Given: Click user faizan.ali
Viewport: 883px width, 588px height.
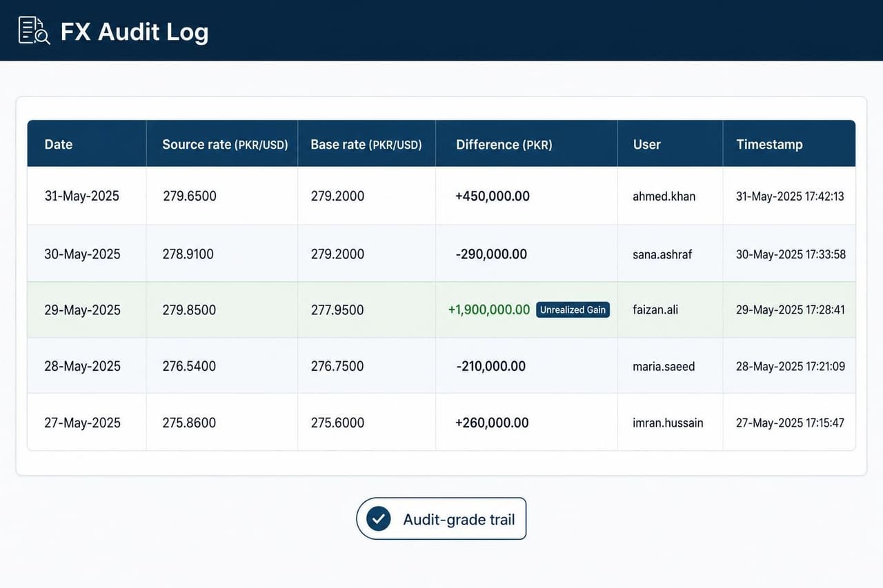Looking at the screenshot, I should tap(655, 310).
